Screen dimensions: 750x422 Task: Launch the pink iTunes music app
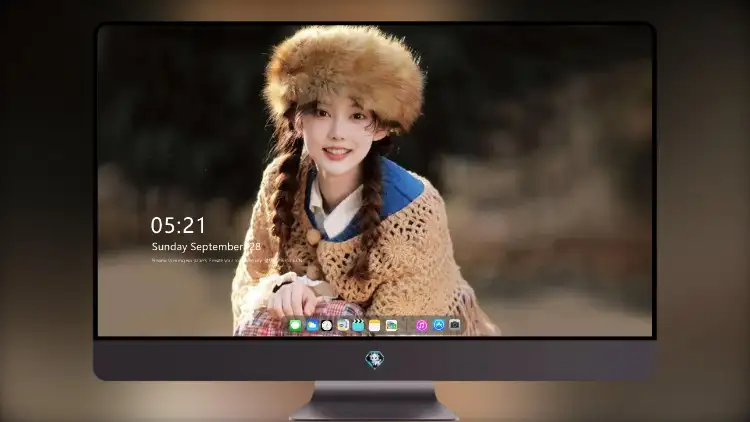tap(421, 325)
